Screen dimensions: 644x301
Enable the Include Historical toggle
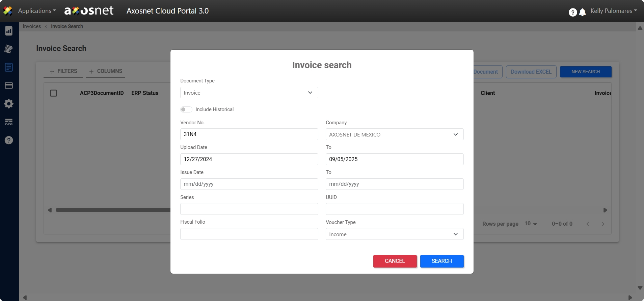point(186,109)
